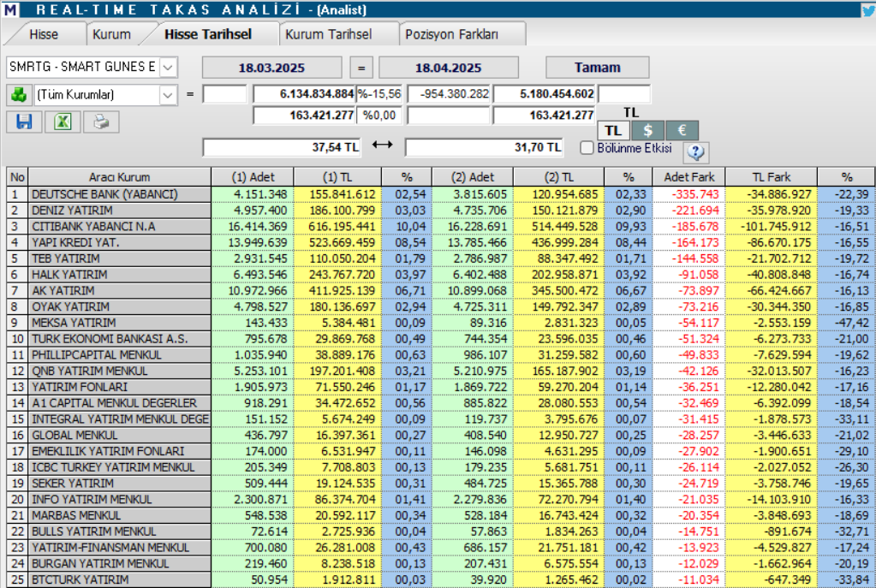Screen dimensions: 876x588
Task: Select YATIRIM FONLARI row
Action: [x=441, y=387]
